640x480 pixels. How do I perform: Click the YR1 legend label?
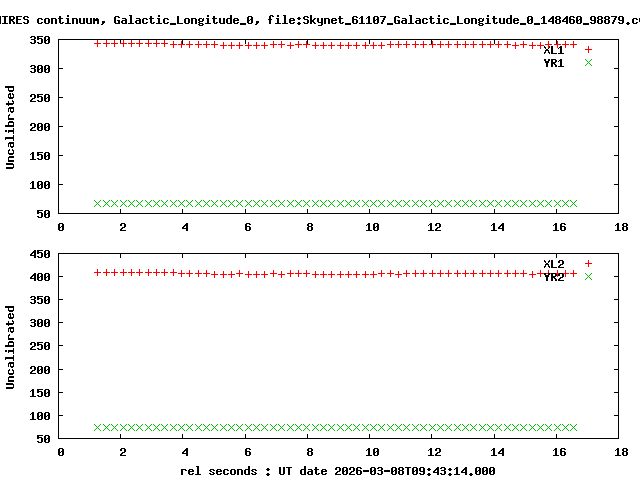553,63
